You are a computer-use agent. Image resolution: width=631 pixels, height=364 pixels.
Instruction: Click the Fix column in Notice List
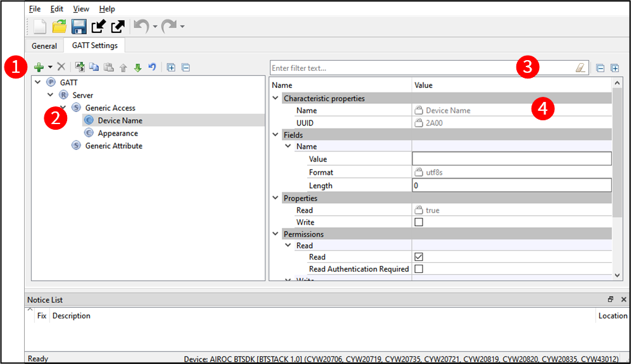pos(42,316)
